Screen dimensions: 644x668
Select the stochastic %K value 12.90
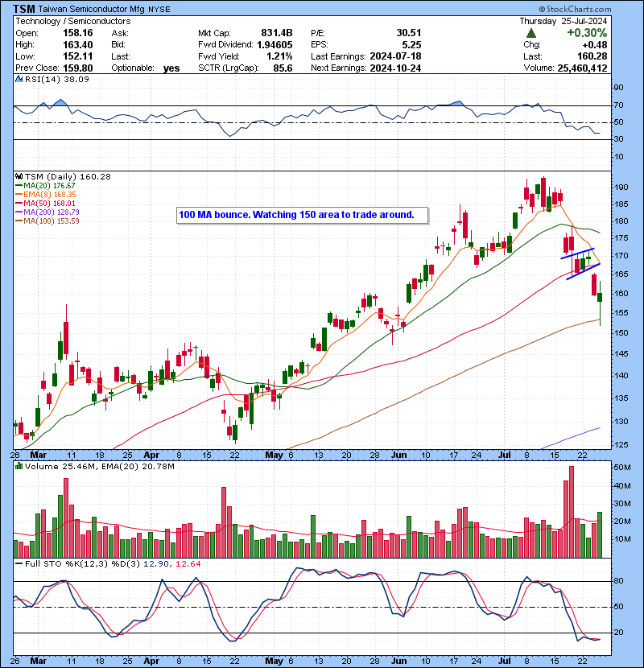click(156, 563)
